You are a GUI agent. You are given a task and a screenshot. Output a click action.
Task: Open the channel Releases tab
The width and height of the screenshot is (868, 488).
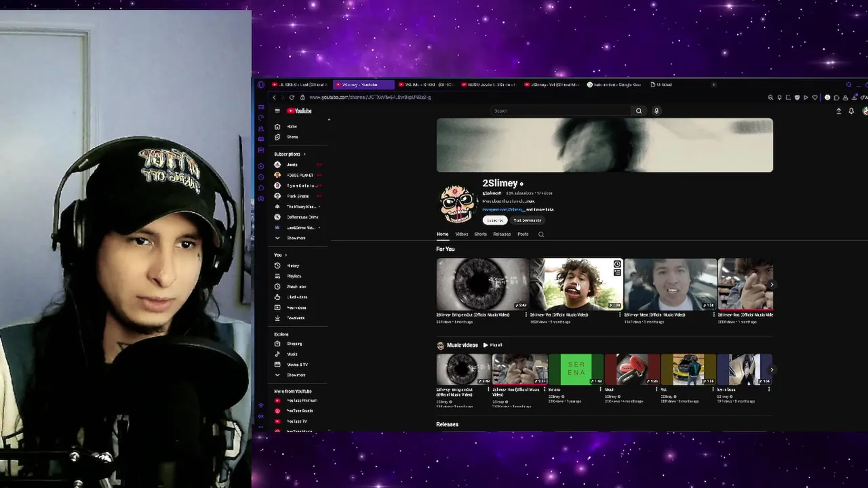(502, 235)
